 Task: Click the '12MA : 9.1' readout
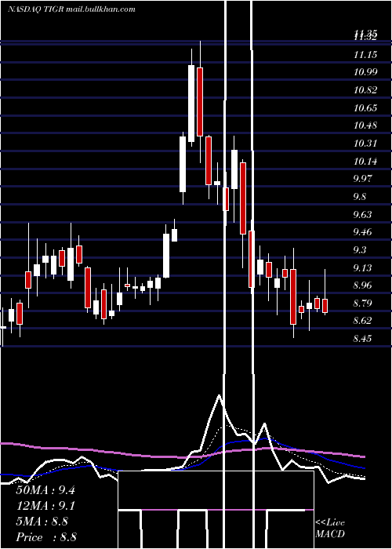pyautogui.click(x=45, y=506)
